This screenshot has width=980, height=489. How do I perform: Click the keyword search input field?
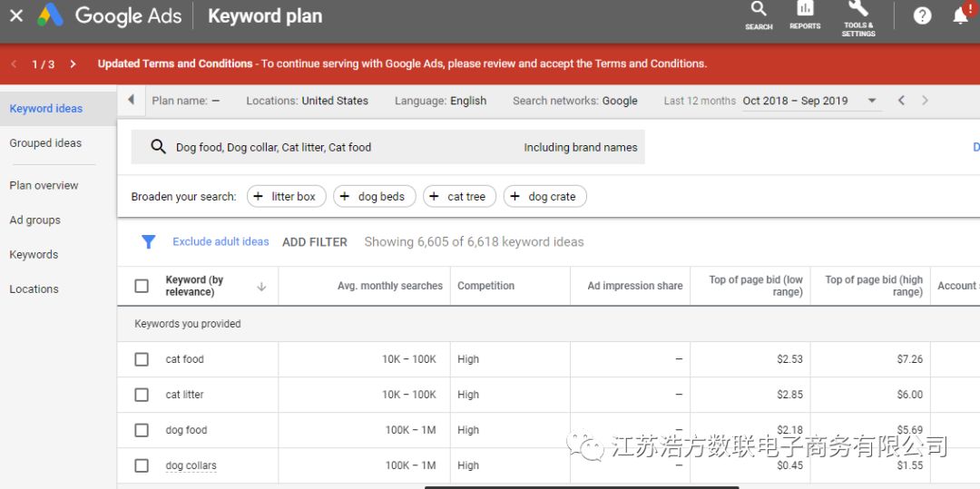[x=387, y=147]
